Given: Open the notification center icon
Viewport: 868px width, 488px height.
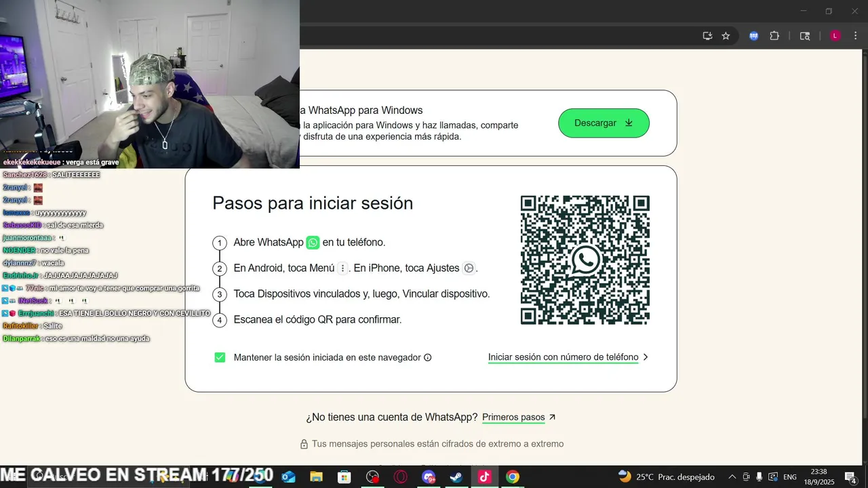Looking at the screenshot, I should click(x=850, y=477).
